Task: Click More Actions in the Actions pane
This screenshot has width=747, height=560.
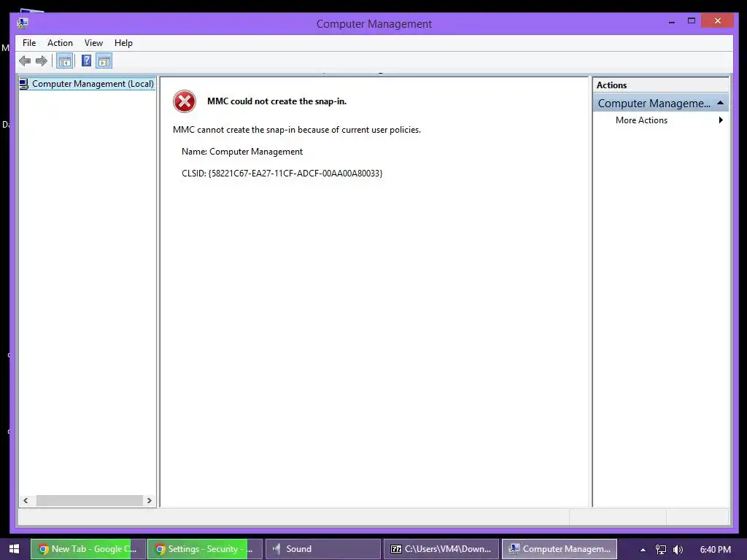Action: pos(641,120)
